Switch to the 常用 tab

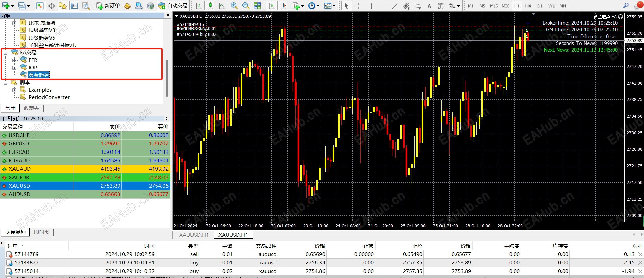[10, 108]
